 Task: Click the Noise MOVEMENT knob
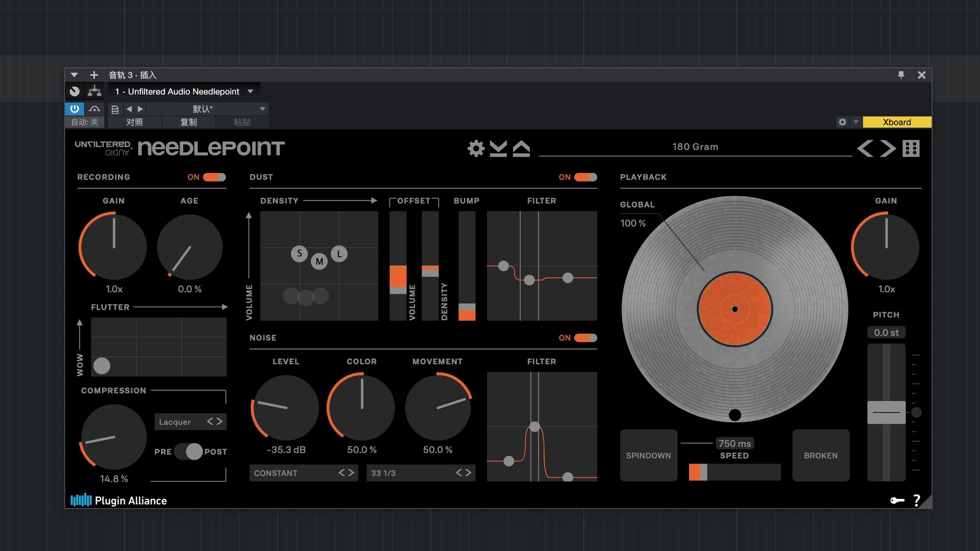click(437, 408)
